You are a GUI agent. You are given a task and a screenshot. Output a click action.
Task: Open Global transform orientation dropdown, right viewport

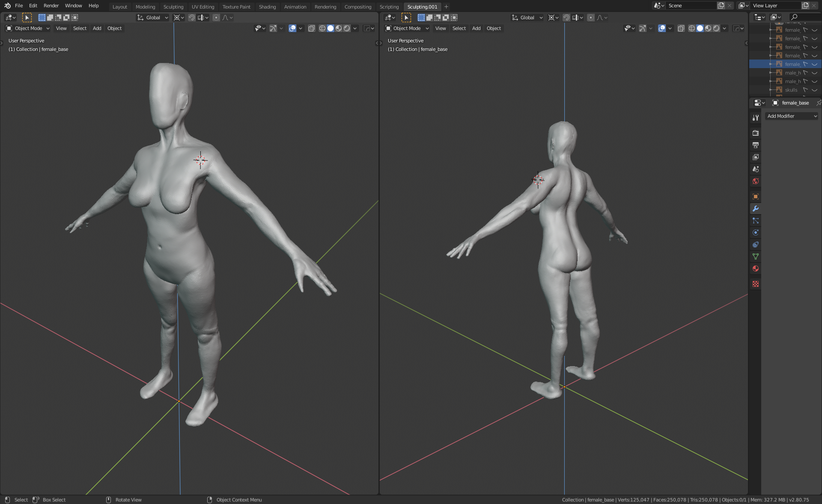[527, 18]
